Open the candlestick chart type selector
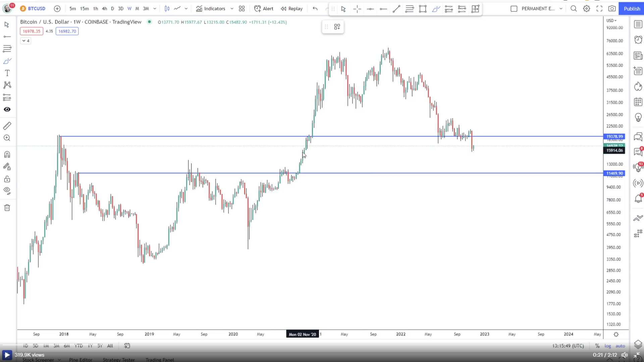The image size is (644, 362). pos(167,9)
